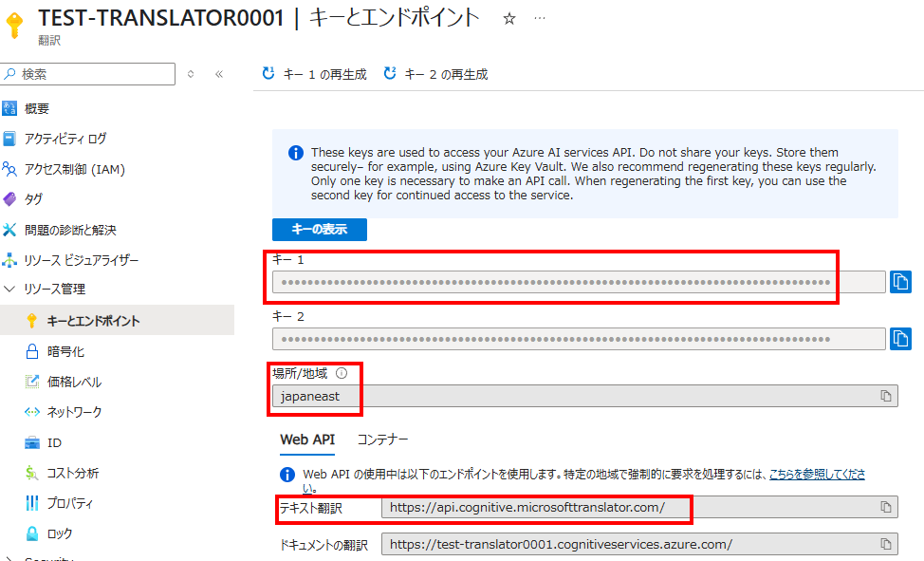Click the padlock icon beside 暗号化

[32, 351]
